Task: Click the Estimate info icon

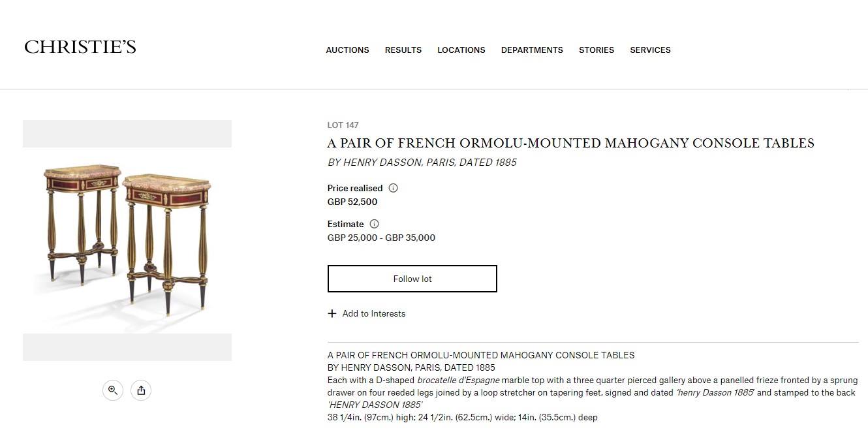Action: (x=374, y=224)
